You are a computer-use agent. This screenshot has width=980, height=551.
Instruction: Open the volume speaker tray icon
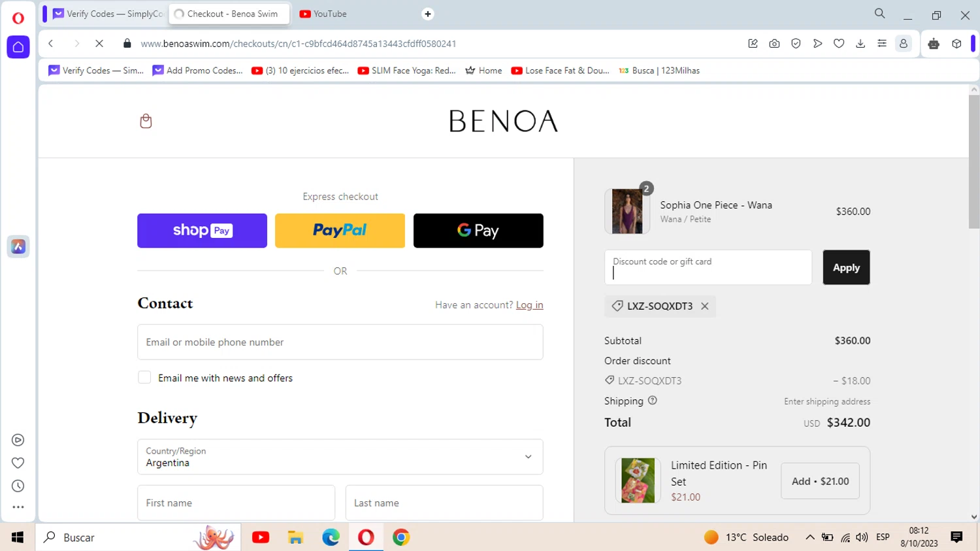point(862,537)
